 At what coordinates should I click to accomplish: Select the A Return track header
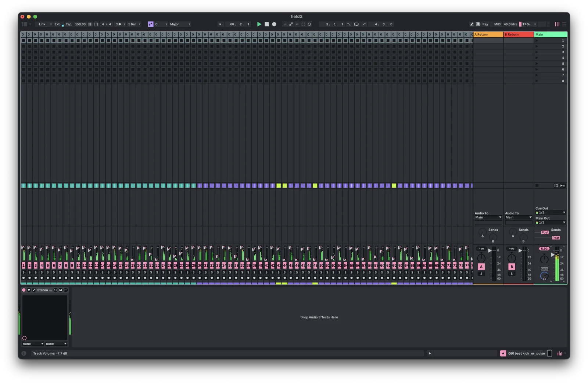[x=488, y=35]
